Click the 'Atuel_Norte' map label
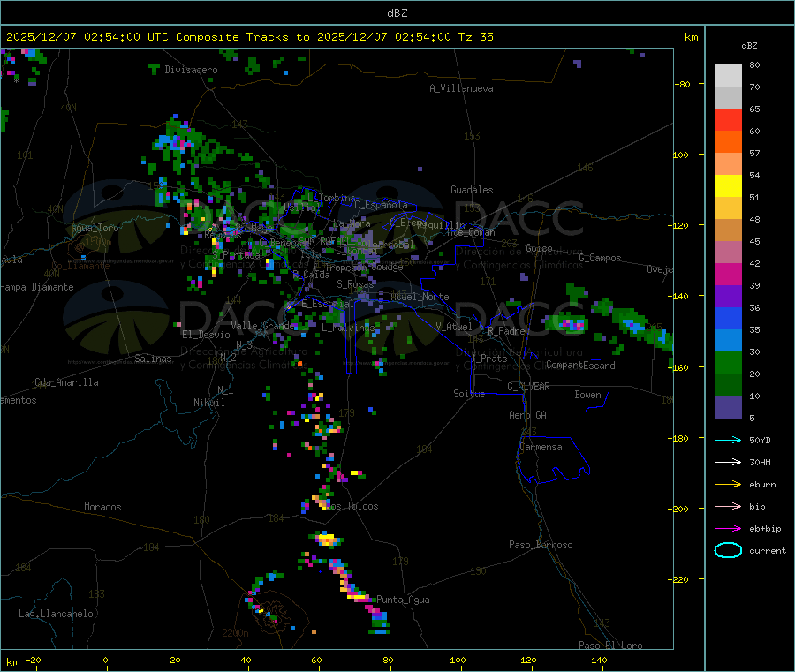Image resolution: width=795 pixels, height=672 pixels. [420, 297]
